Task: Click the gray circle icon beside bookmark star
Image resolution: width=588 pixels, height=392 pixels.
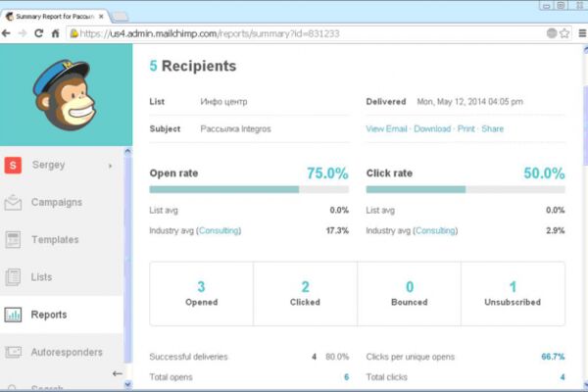Action: (x=552, y=33)
